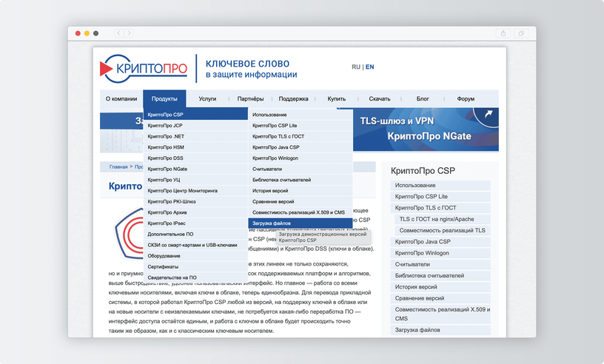Open Библиотека считывателей in sidebar

[x=440, y=275]
